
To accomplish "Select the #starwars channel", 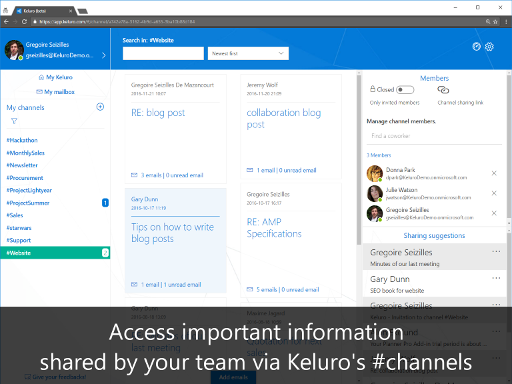I will coord(19,228).
